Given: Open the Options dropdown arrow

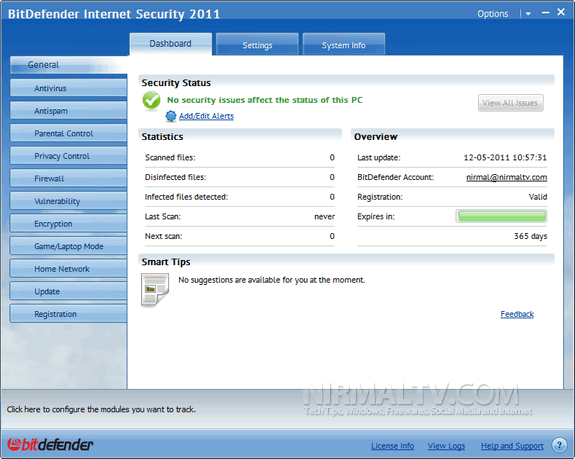Looking at the screenshot, I should 528,14.
